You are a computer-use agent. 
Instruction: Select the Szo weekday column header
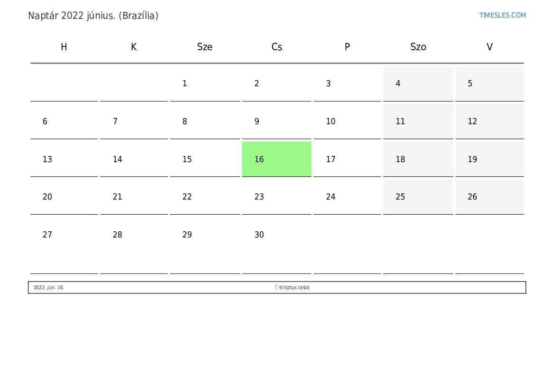pos(418,46)
